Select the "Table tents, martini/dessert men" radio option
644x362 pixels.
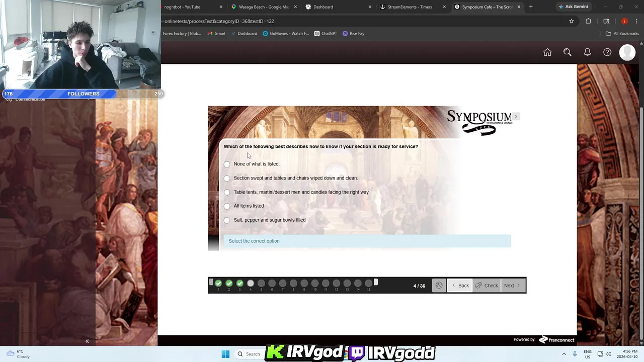coord(227,193)
